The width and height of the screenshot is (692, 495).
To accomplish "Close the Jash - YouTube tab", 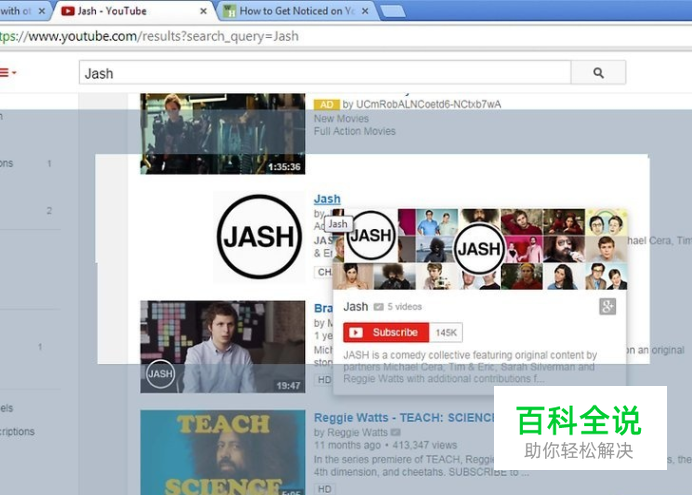I will (203, 11).
